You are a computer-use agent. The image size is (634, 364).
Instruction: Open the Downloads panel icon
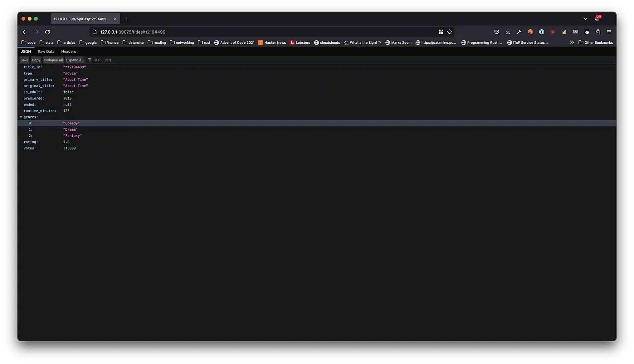coord(508,32)
